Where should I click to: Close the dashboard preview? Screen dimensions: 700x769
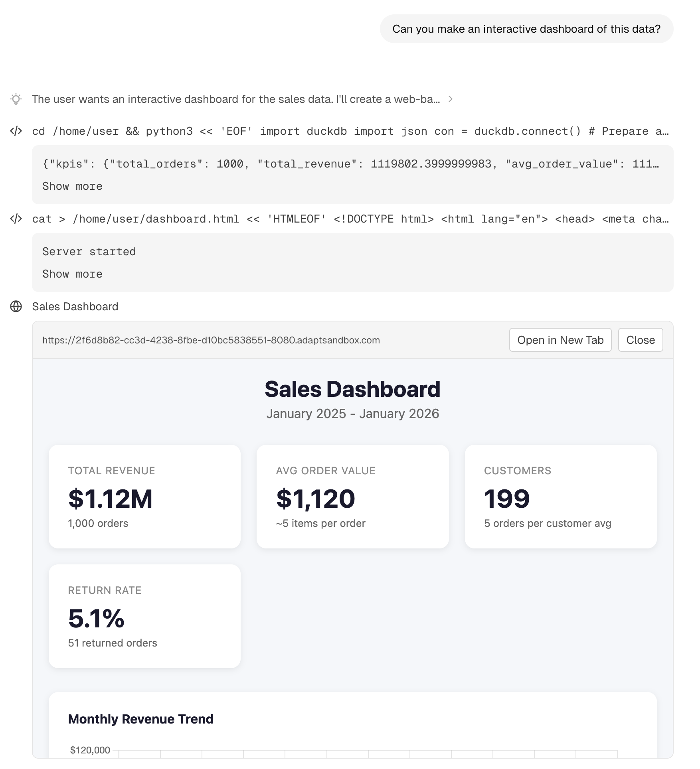pyautogui.click(x=640, y=340)
